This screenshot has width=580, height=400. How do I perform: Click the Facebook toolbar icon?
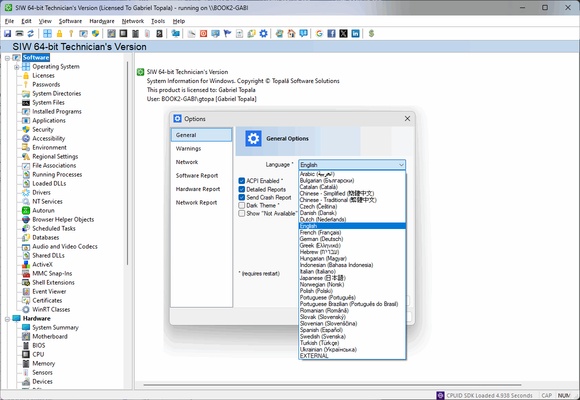(331, 34)
